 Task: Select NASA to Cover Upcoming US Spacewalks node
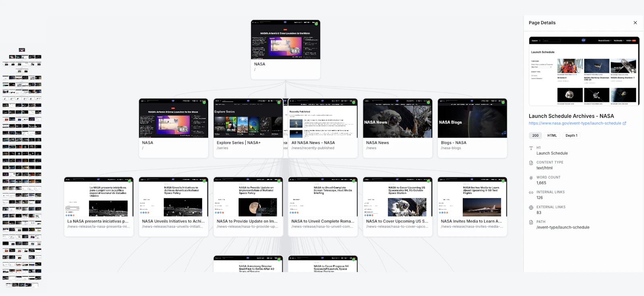pos(398,207)
